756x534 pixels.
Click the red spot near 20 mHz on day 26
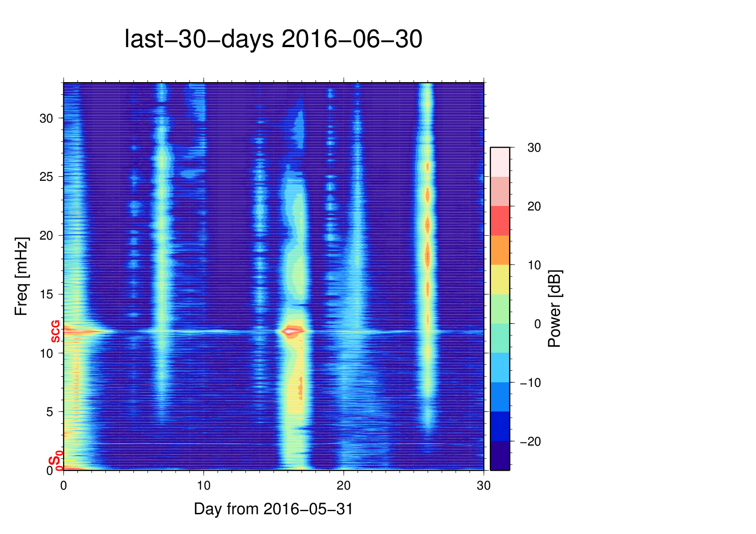point(427,225)
